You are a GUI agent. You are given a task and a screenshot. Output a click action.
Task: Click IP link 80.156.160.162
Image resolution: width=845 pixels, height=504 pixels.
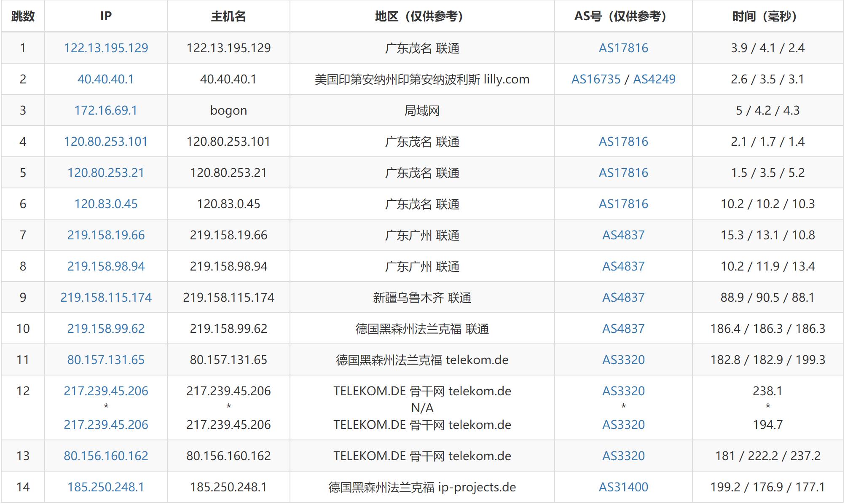coord(106,456)
